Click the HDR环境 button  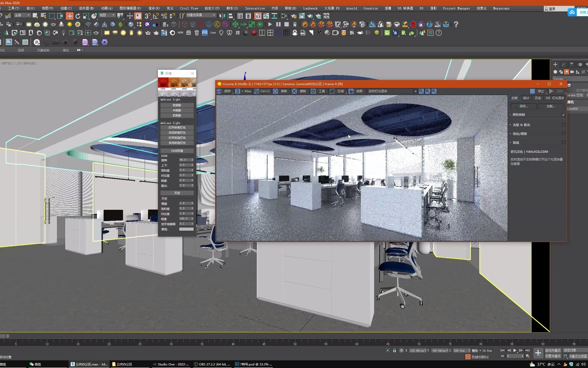pos(177,151)
